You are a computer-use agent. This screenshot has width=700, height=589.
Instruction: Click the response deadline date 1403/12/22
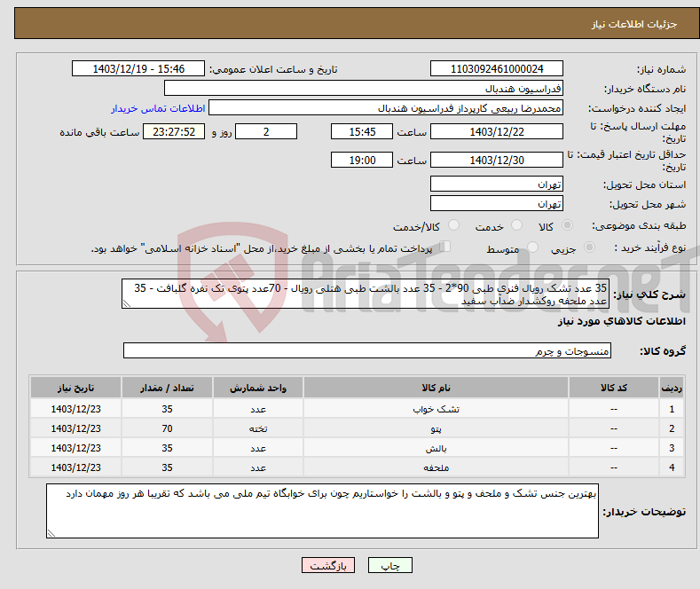click(497, 131)
